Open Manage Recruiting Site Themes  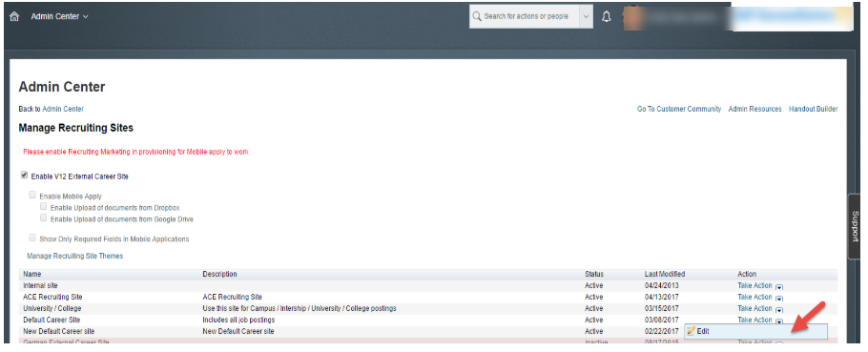pyautogui.click(x=74, y=256)
